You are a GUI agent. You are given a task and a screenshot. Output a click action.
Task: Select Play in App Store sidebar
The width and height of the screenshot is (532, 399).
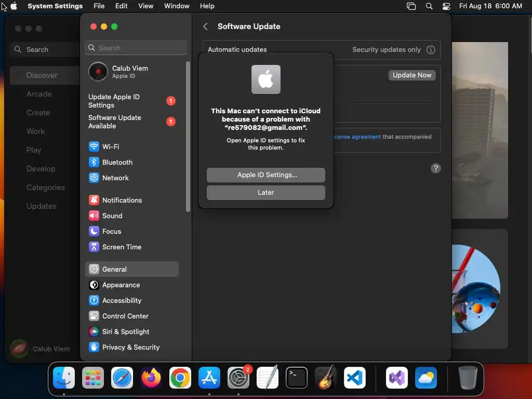pyautogui.click(x=45, y=150)
